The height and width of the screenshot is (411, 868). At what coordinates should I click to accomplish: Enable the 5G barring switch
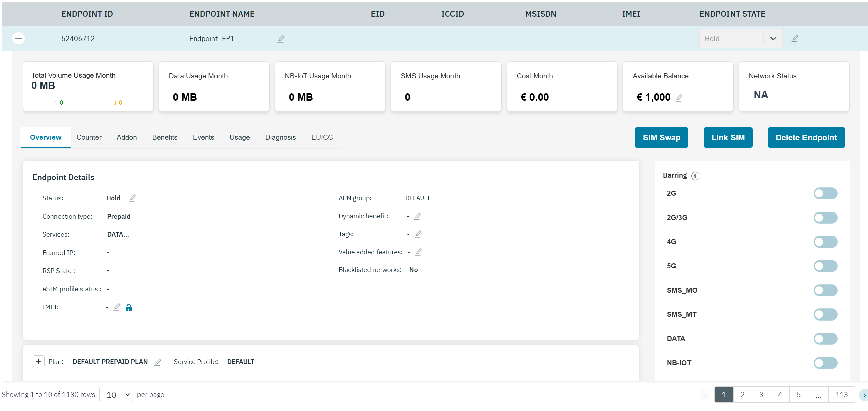[x=825, y=266]
